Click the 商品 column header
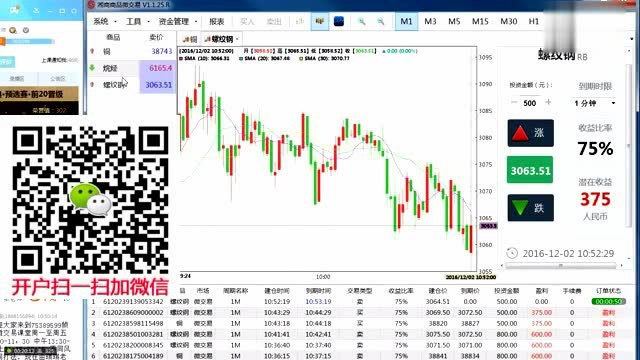The image size is (640, 360). (x=113, y=37)
